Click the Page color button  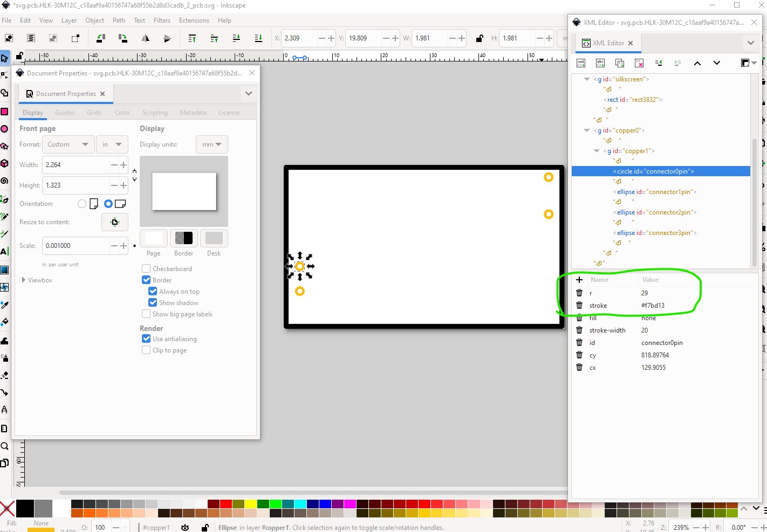(x=154, y=238)
